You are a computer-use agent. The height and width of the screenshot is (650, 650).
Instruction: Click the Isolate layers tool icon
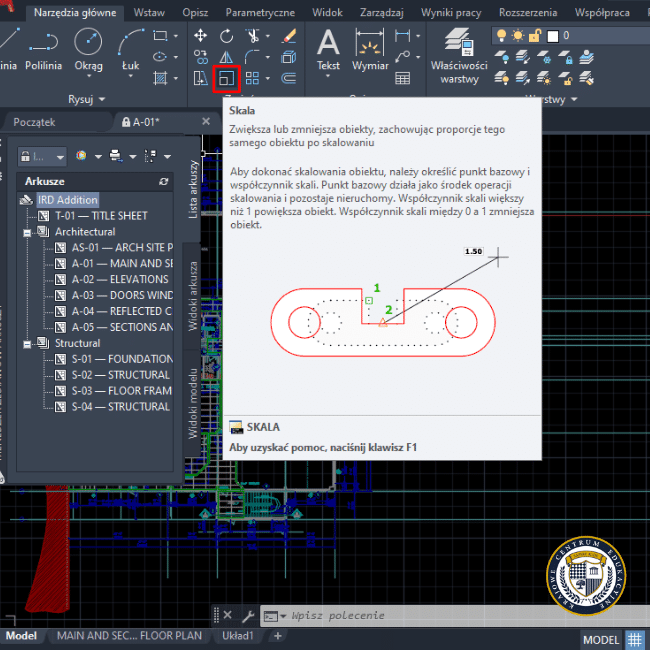pyautogui.click(x=523, y=57)
